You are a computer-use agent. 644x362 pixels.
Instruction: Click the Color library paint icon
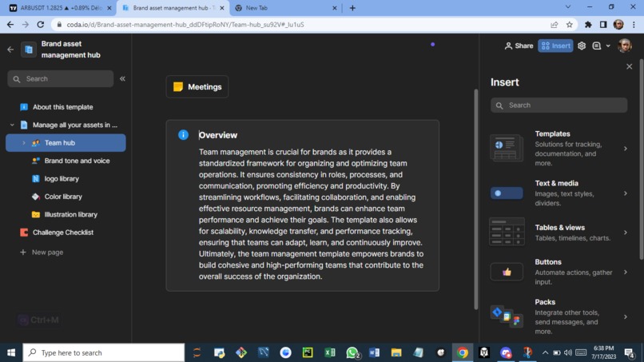pos(36,197)
